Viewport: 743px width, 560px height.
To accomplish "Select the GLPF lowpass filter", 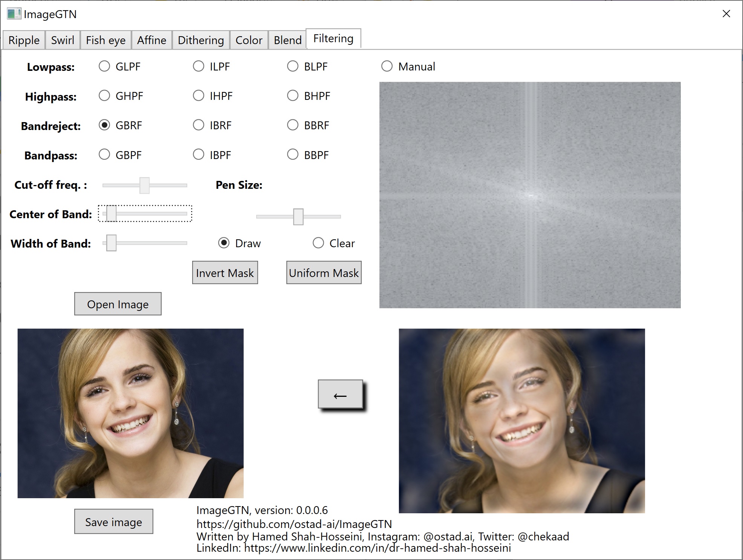I will pyautogui.click(x=104, y=66).
